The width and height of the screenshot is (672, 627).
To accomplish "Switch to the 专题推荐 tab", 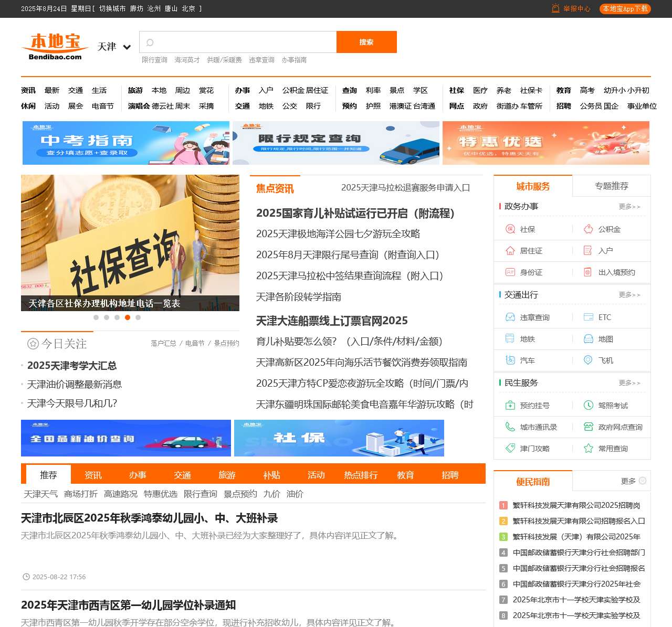I will coord(611,186).
